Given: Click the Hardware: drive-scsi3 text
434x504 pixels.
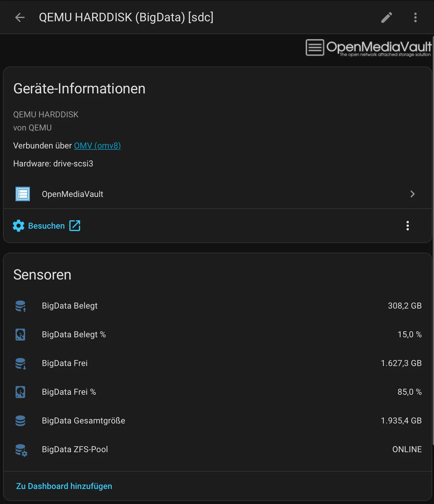Looking at the screenshot, I should 53,164.
